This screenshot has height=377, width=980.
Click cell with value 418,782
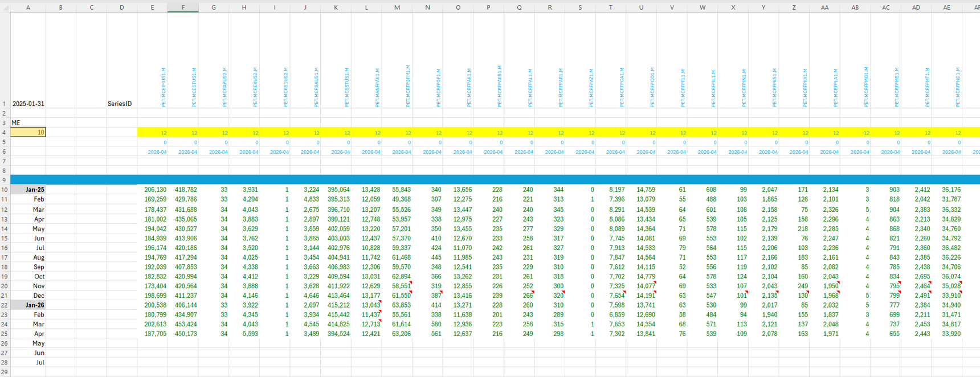tap(183, 190)
